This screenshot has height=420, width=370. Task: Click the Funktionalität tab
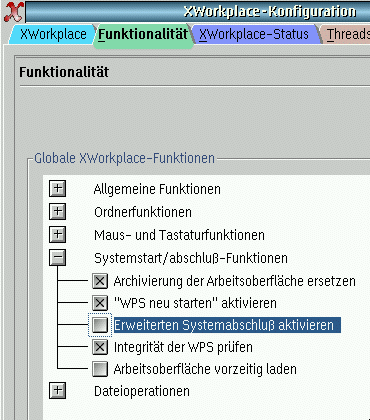[x=143, y=35]
